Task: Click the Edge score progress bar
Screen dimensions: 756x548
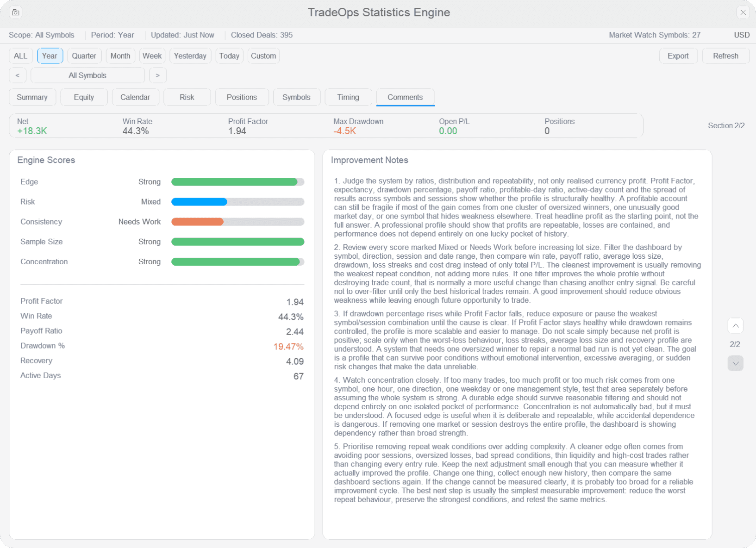Action: [x=238, y=182]
